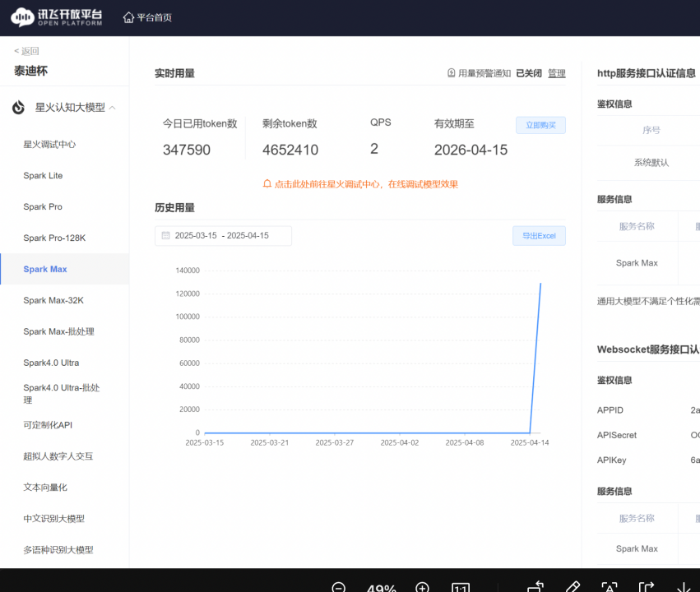Click the APPID label
The width and height of the screenshot is (700, 592).
[x=610, y=410]
